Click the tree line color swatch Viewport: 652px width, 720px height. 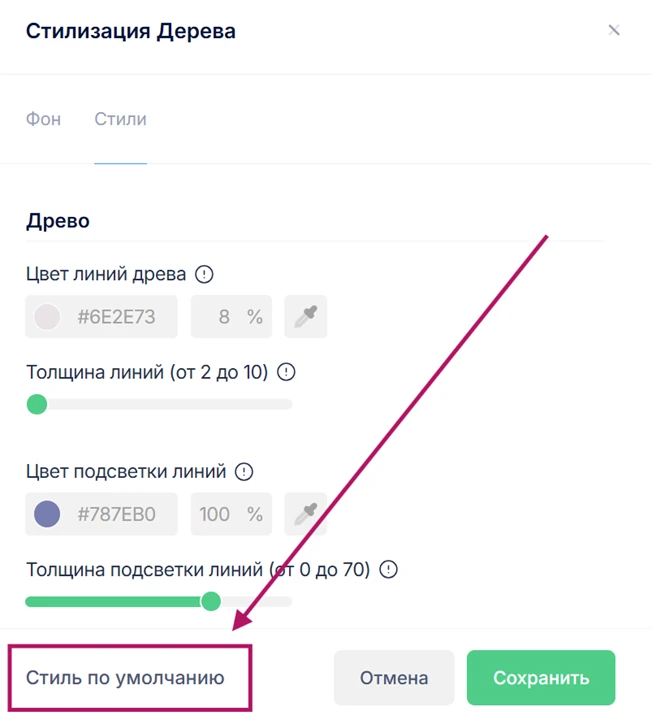[x=47, y=317]
